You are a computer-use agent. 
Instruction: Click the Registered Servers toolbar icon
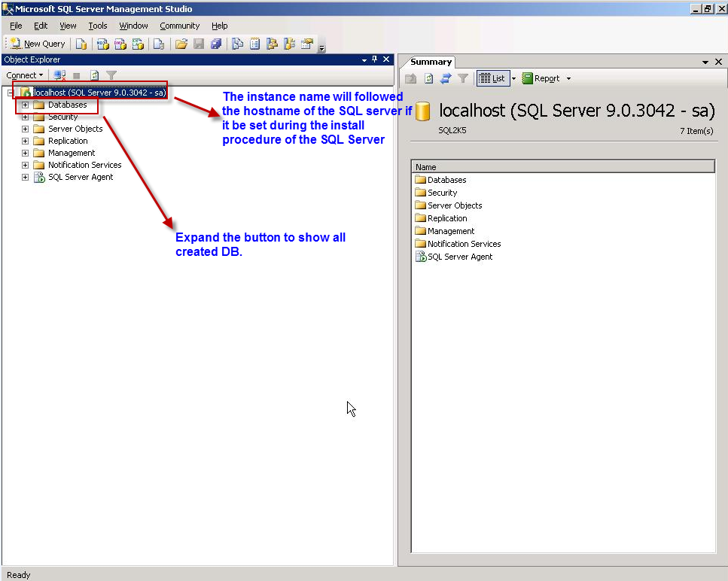click(236, 44)
